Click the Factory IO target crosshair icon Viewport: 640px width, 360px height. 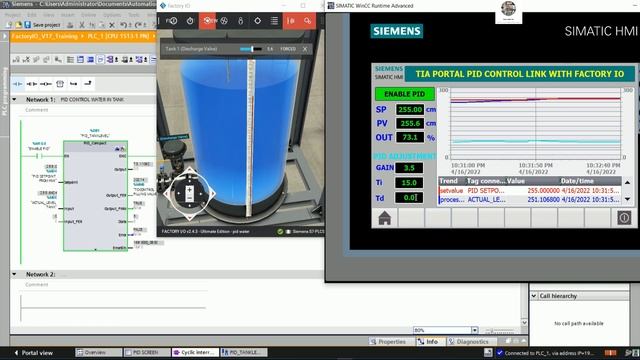[x=258, y=20]
